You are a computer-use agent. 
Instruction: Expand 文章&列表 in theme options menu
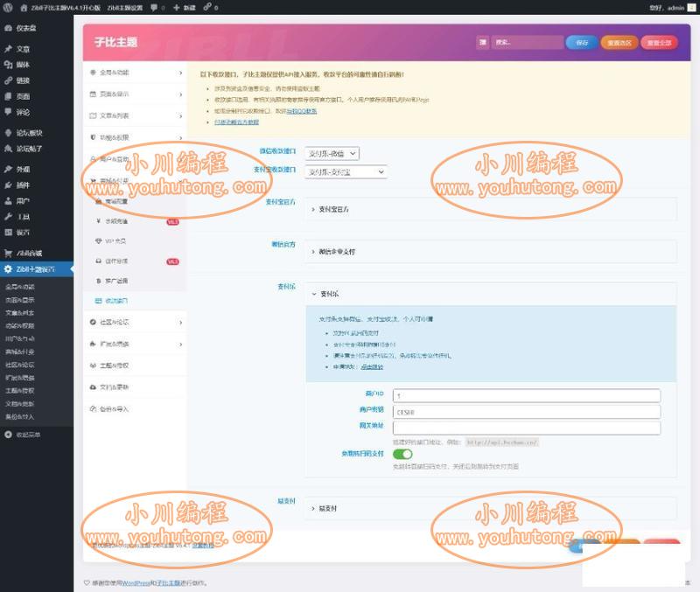(x=135, y=115)
